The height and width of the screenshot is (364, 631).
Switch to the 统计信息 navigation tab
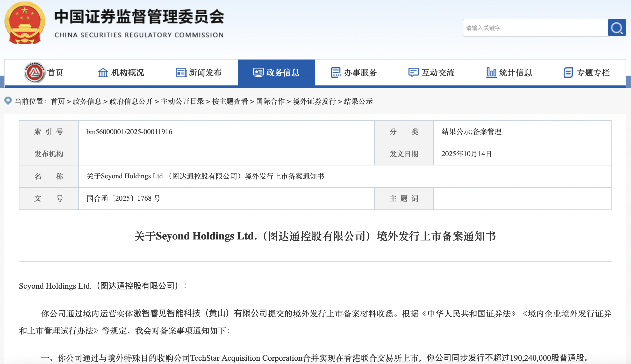(x=515, y=72)
